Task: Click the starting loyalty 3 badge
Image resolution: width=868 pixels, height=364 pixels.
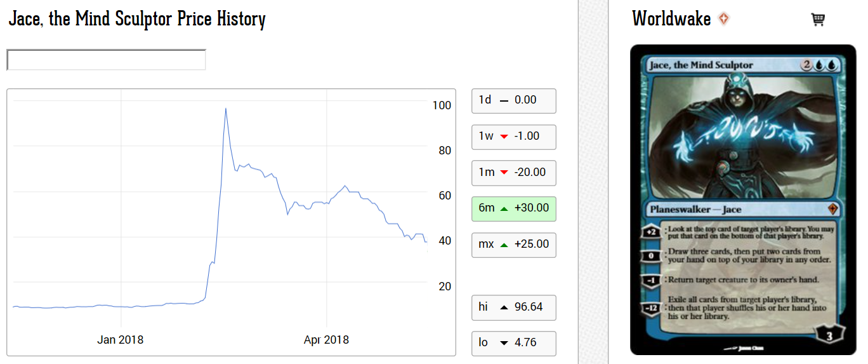Action: [829, 336]
